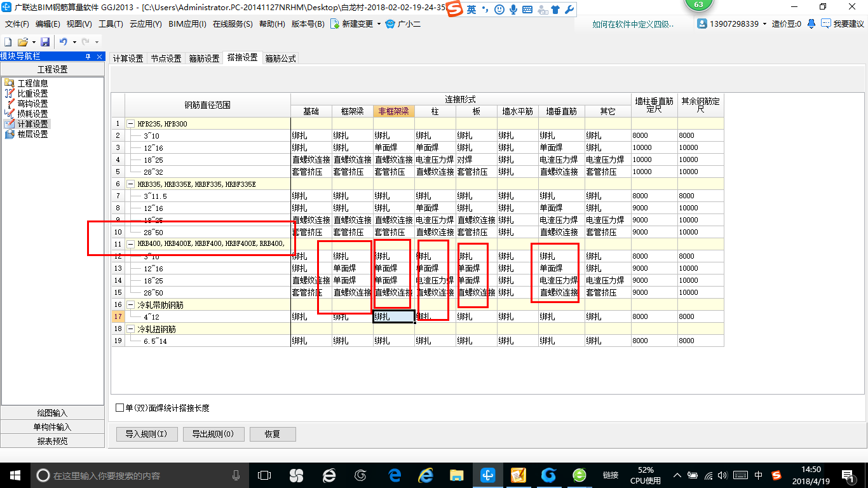868x488 pixels.
Task: Switch to the 箍筋设置 tab
Action: click(x=204, y=58)
